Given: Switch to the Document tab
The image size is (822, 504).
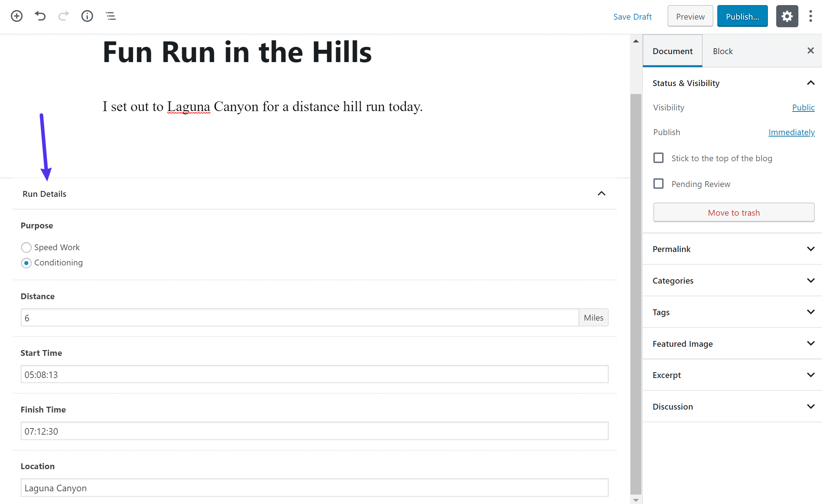Looking at the screenshot, I should pyautogui.click(x=672, y=51).
